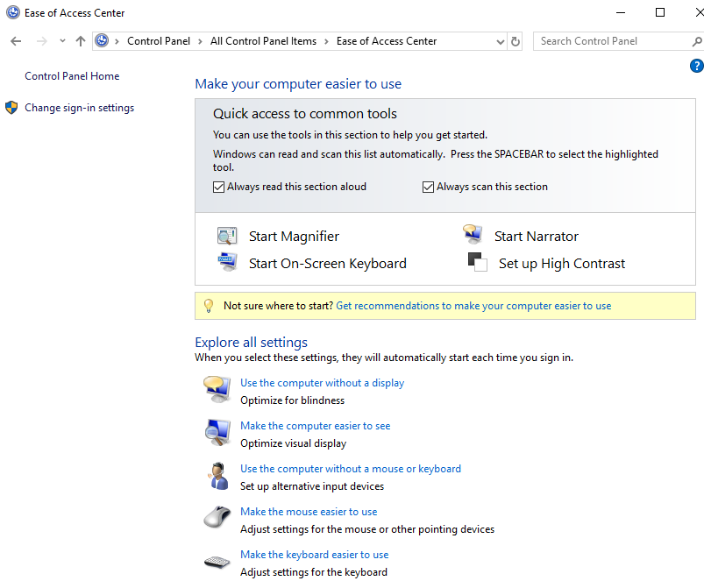Viewport: 704px width, 588px height.
Task: Click the High Contrast icon
Action: 477,262
